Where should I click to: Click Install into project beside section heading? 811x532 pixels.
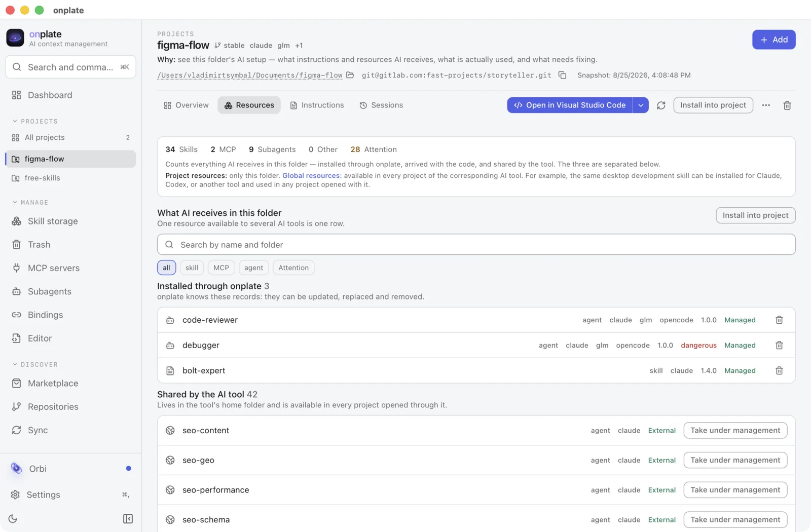click(x=755, y=215)
